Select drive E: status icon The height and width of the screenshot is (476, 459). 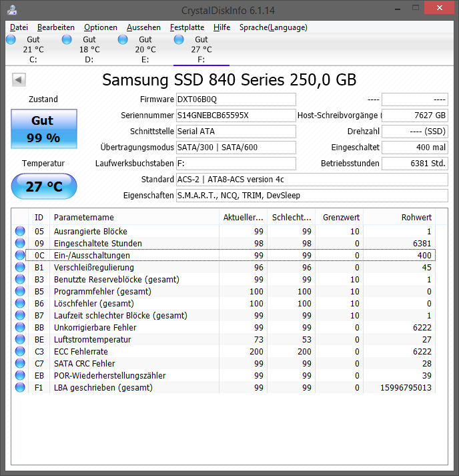123,39
